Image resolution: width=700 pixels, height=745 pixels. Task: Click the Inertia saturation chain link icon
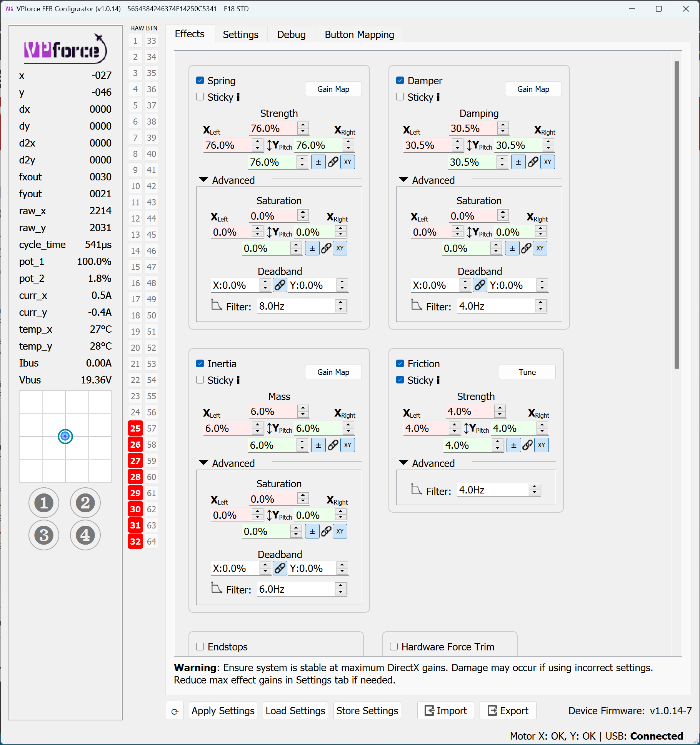(x=326, y=532)
